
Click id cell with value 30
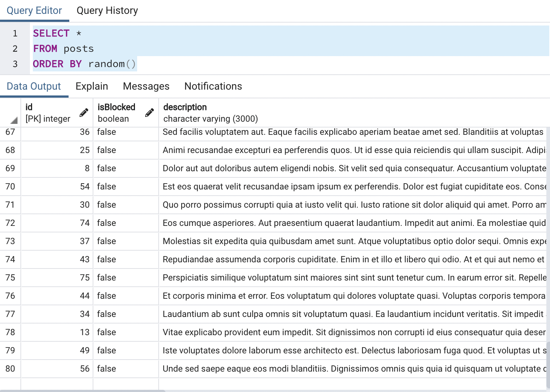(57, 205)
